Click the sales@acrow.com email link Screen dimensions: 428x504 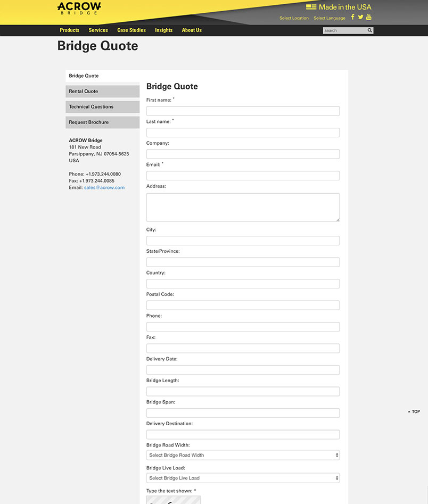pyautogui.click(x=104, y=187)
